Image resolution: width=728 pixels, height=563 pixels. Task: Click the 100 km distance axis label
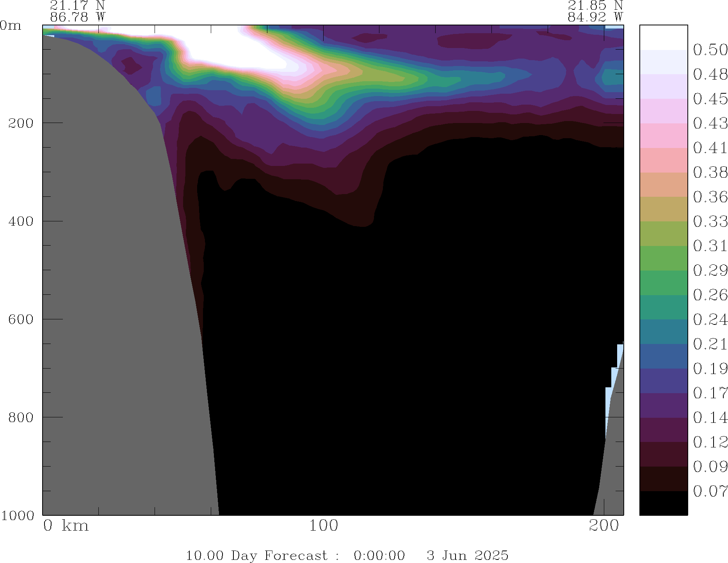pos(324,526)
